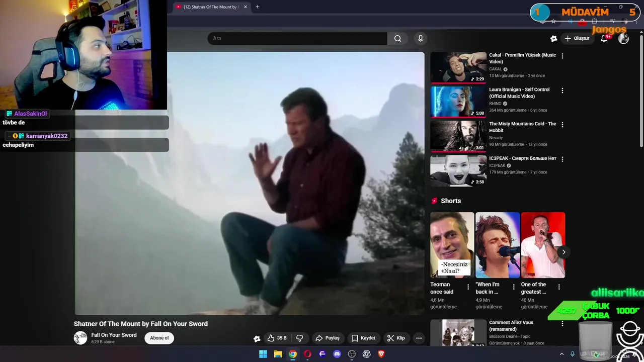Click username AlasSakinOl in chat overlay
The height and width of the screenshot is (362, 644).
pos(30,114)
